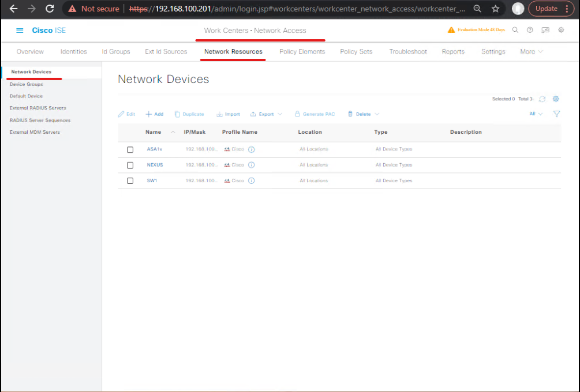
Task: Reload the page in the browser
Action: (x=50, y=9)
